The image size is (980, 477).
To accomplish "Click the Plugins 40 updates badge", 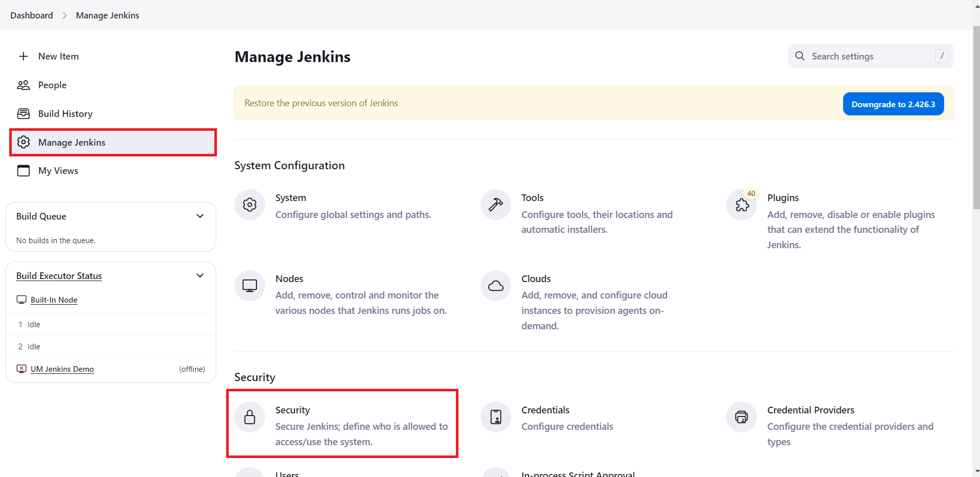I will click(x=751, y=193).
